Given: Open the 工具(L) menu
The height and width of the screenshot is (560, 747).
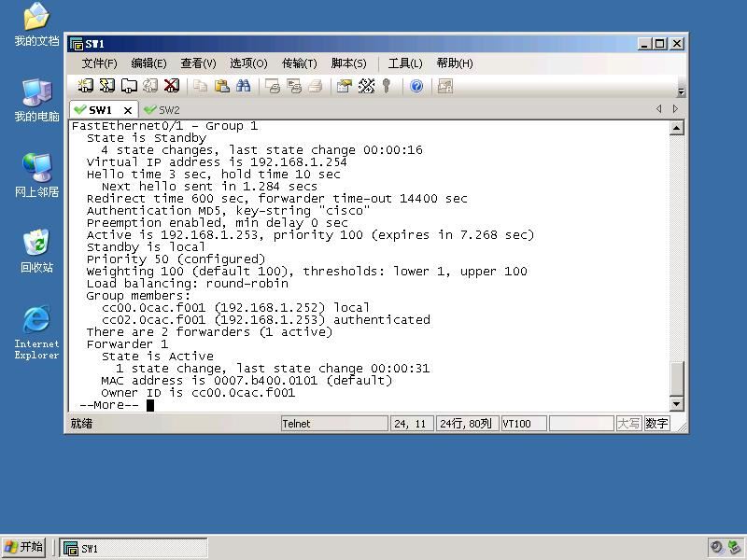Looking at the screenshot, I should 405,63.
